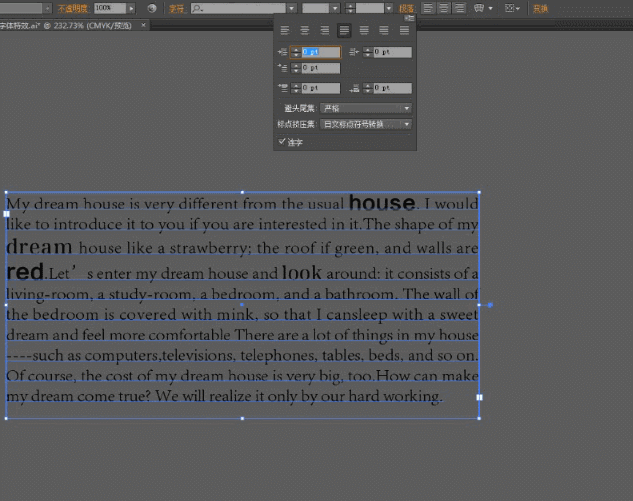
Task: Click the align-to-selection icon in control bar
Action: [509, 8]
